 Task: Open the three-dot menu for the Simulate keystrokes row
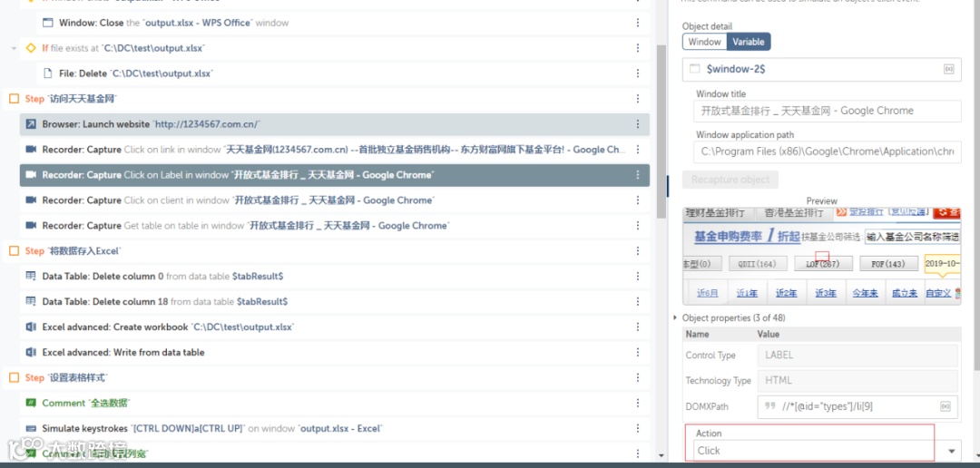[x=638, y=429]
